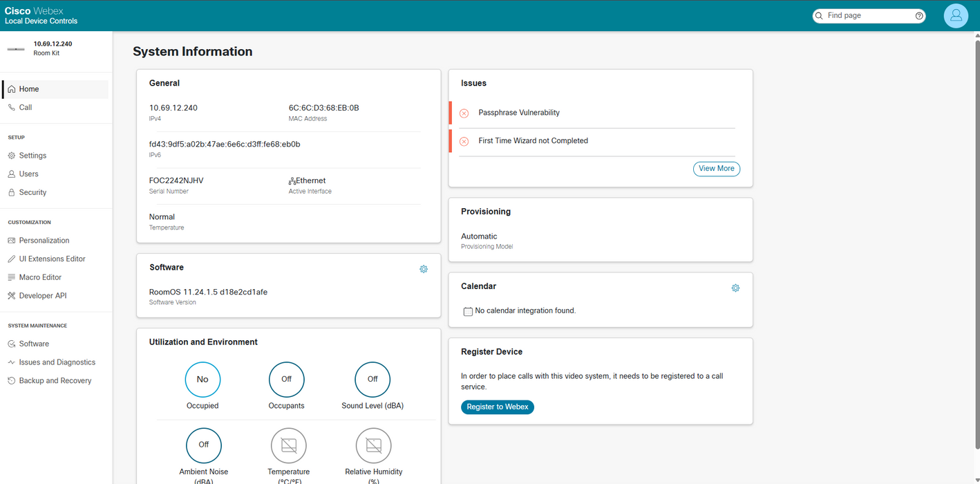The height and width of the screenshot is (484, 980).
Task: Click the IPv6 address value
Action: point(225,145)
